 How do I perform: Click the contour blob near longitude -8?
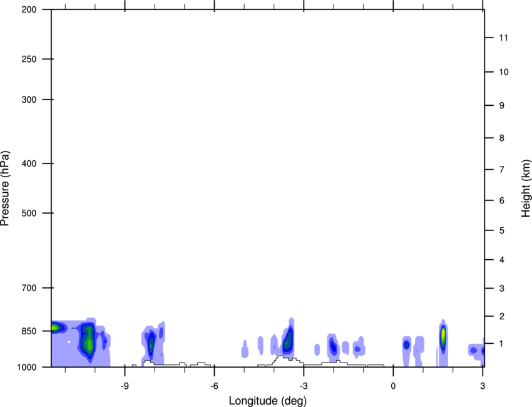[151, 343]
